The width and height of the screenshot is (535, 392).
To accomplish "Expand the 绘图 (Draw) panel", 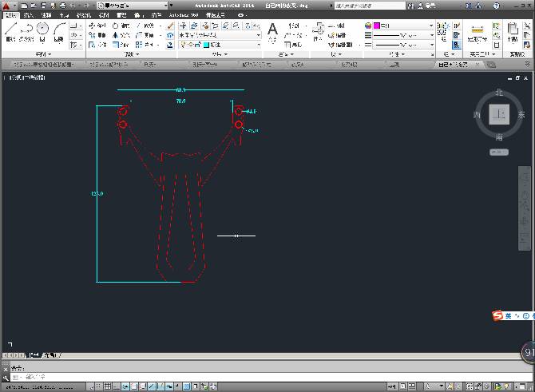I will [43, 54].
